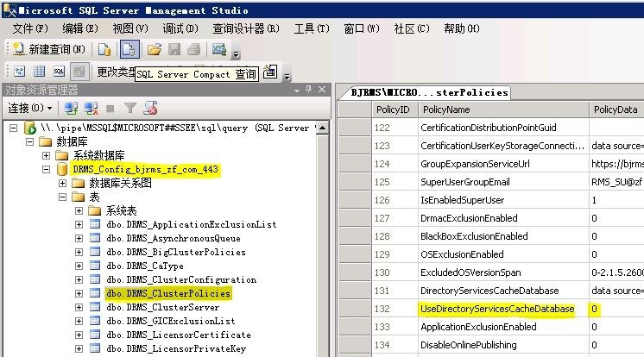Click the Print icon in toolbar
The image size is (644, 357).
194,50
